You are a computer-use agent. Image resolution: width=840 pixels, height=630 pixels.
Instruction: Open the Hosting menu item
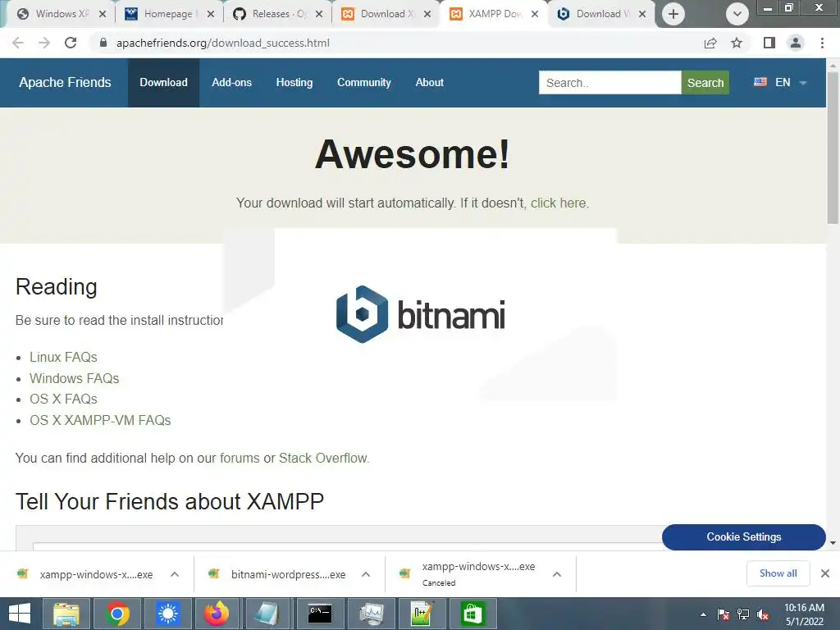click(x=294, y=83)
